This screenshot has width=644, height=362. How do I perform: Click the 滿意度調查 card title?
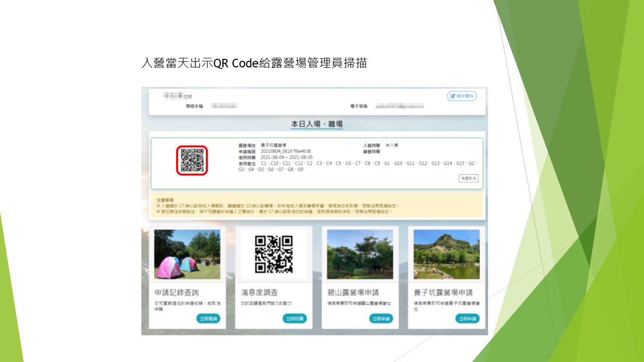click(x=260, y=293)
